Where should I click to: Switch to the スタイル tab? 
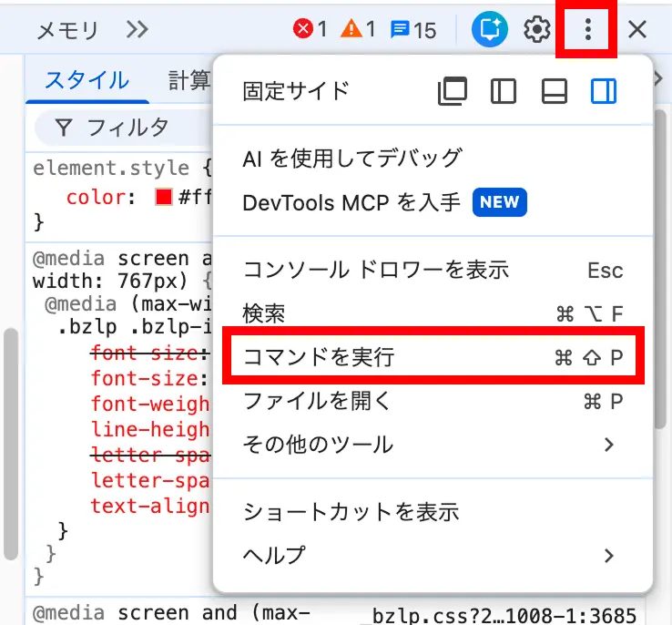(x=87, y=80)
